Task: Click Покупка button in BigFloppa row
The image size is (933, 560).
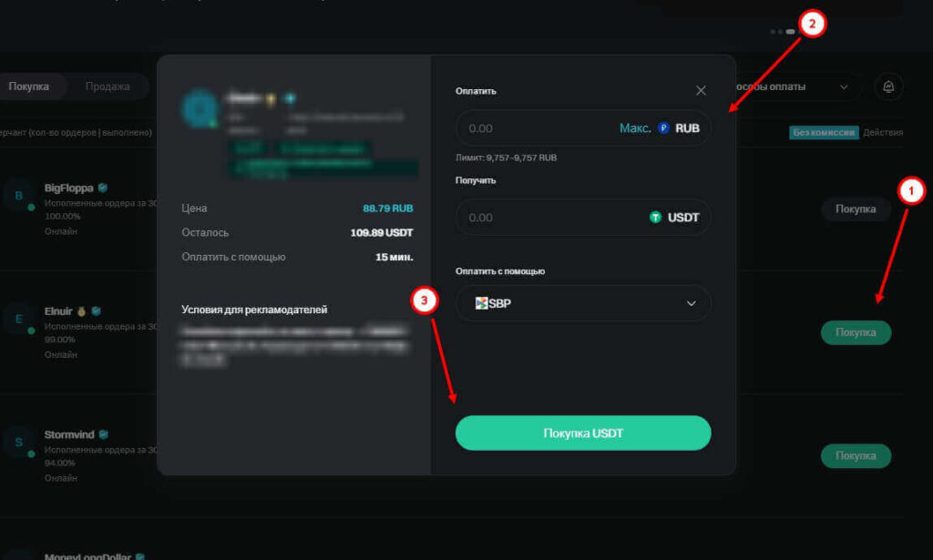Action: [856, 209]
